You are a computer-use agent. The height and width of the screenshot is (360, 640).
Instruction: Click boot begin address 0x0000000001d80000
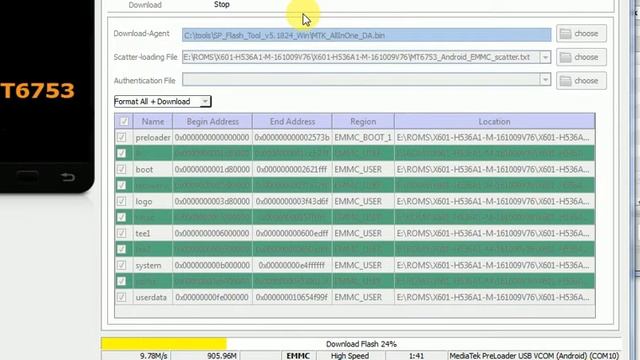pos(212,169)
